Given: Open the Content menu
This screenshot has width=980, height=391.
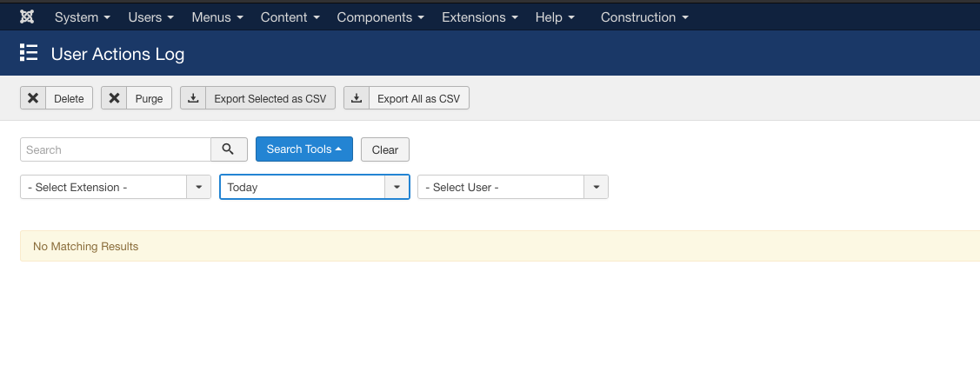Looking at the screenshot, I should click(x=290, y=17).
